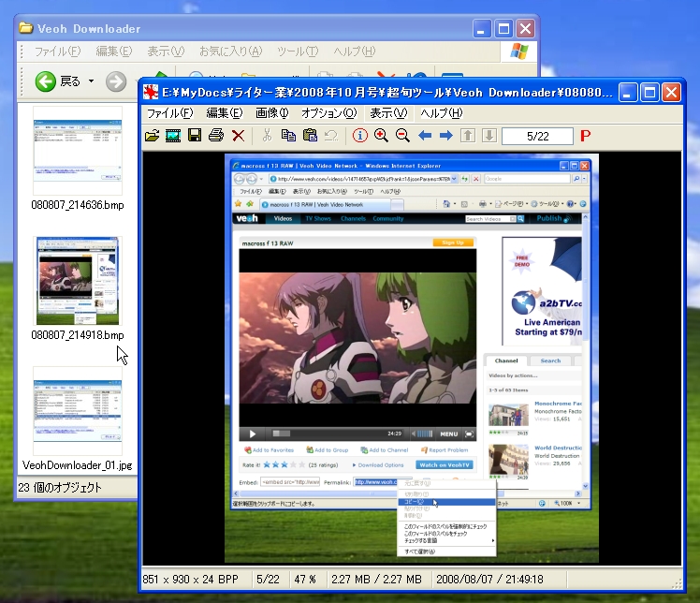Print the image using printer icon
The width and height of the screenshot is (700, 603).
click(x=216, y=136)
